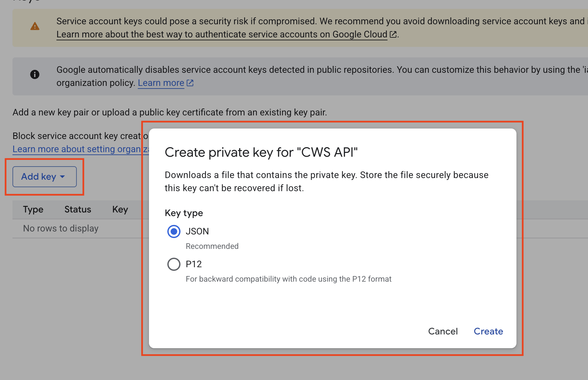Select the P12 key type
This screenshot has width=588, height=380.
pyautogui.click(x=174, y=264)
